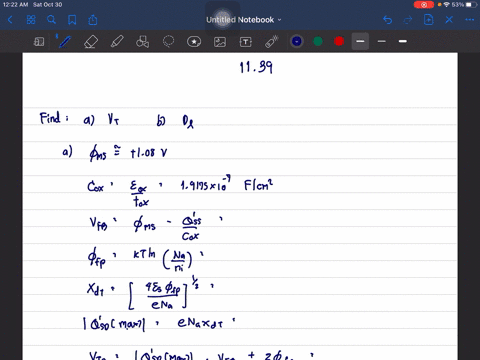Select the Lasso selection tool
This screenshot has width=480, height=360.
pyautogui.click(x=168, y=42)
